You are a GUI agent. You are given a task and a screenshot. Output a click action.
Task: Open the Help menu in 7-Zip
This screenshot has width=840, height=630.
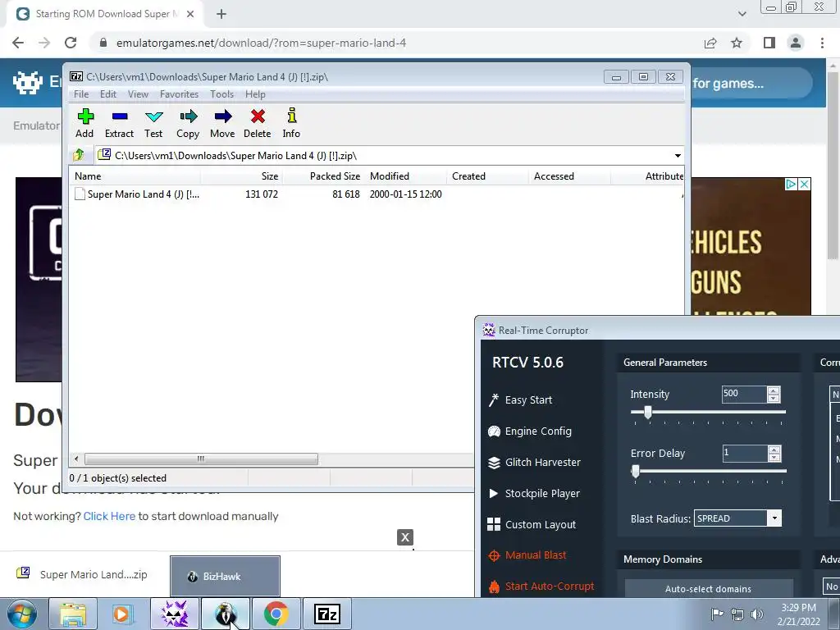(x=256, y=94)
